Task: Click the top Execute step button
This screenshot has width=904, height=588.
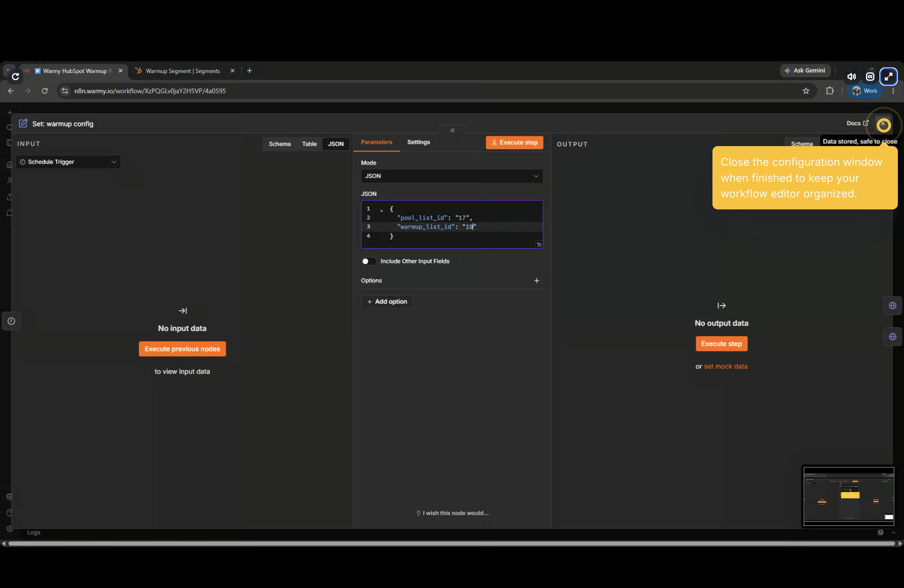Action: pyautogui.click(x=514, y=142)
